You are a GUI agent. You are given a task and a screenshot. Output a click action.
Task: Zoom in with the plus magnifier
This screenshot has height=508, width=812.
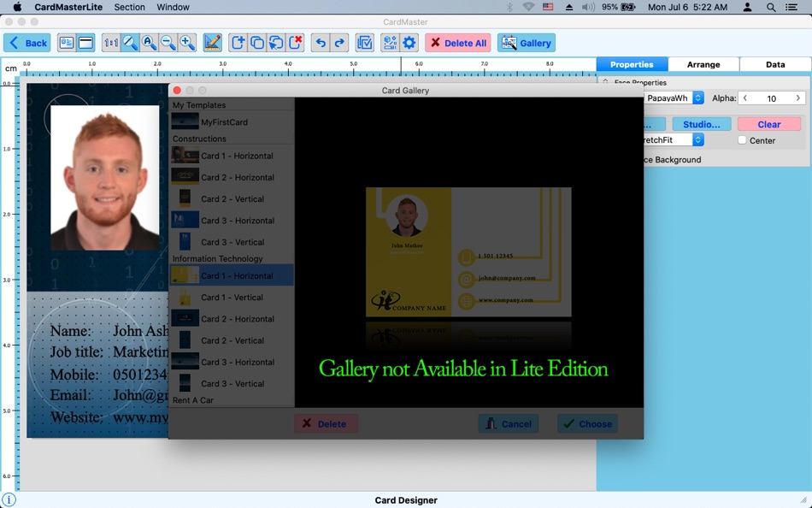[187, 43]
